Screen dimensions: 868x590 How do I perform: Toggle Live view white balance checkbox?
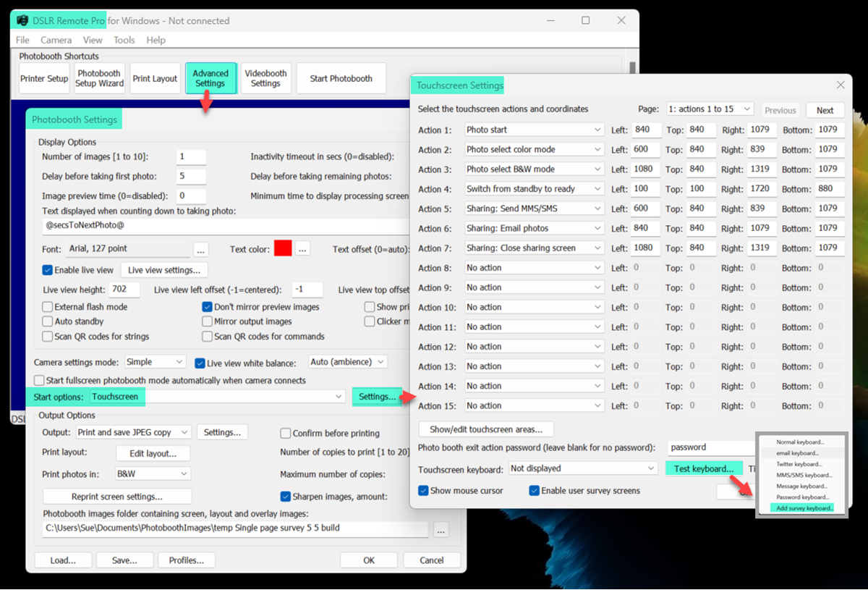(200, 363)
